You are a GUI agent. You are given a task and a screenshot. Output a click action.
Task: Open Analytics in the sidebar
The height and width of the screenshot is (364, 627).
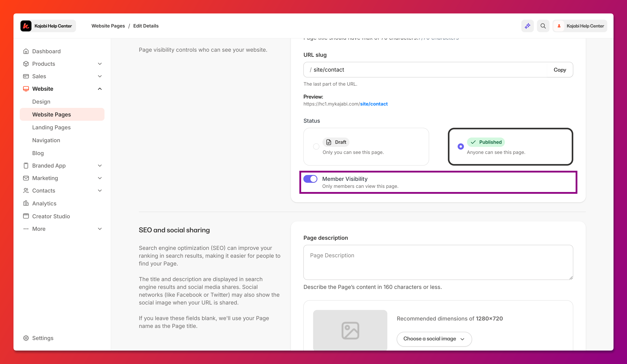tap(44, 203)
